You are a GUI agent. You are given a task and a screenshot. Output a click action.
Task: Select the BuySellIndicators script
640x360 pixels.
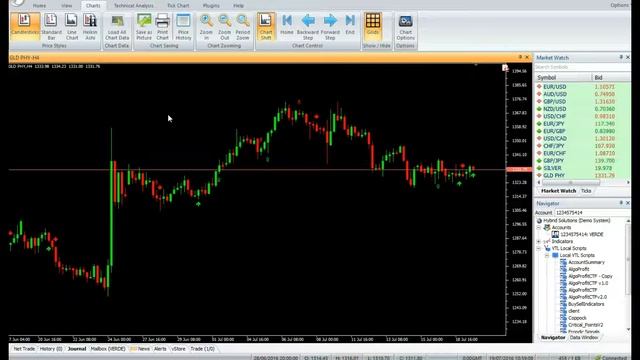point(586,304)
